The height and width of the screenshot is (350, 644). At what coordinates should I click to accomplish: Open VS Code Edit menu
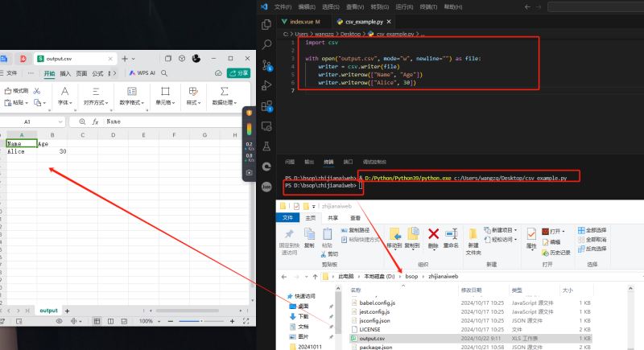pyautogui.click(x=307, y=7)
